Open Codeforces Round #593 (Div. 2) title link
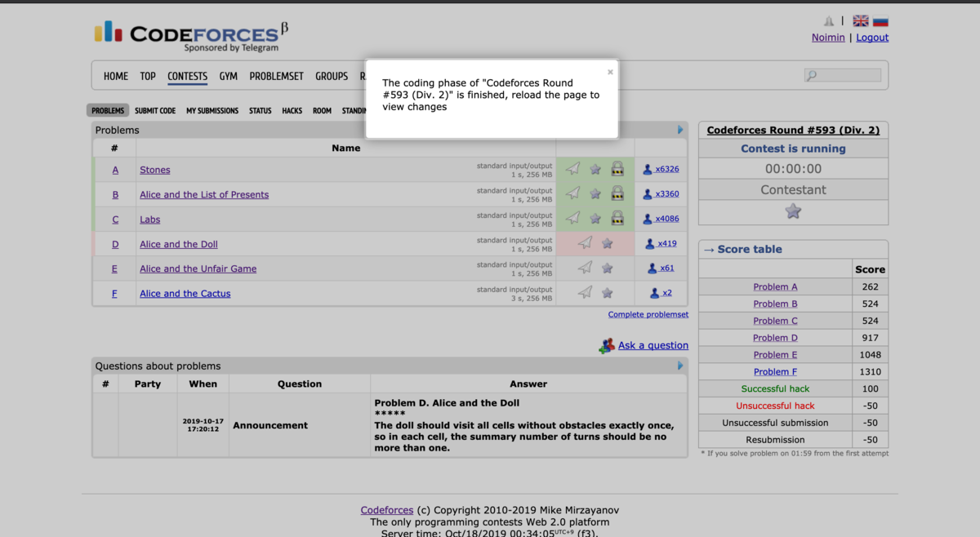The height and width of the screenshot is (537, 980). point(793,130)
